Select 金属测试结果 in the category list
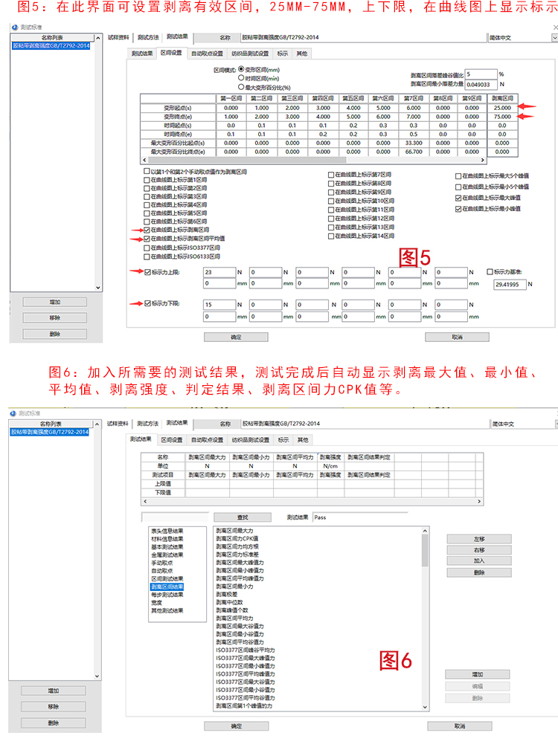Image resolution: width=558 pixels, height=756 pixels. pos(167,555)
